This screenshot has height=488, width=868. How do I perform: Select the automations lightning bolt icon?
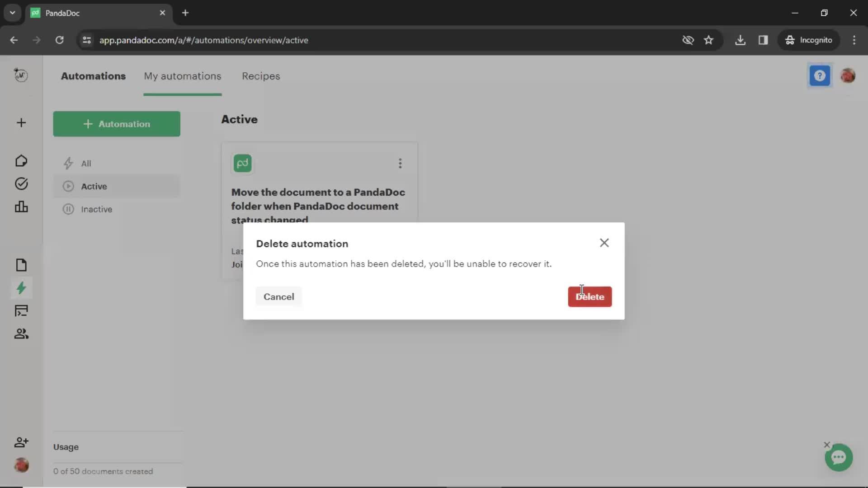coord(21,288)
